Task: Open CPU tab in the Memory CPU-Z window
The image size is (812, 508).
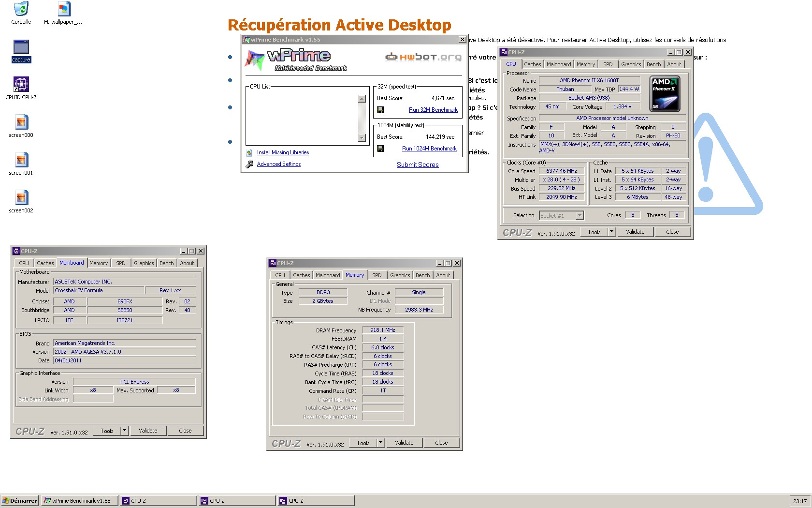Action: tap(280, 275)
